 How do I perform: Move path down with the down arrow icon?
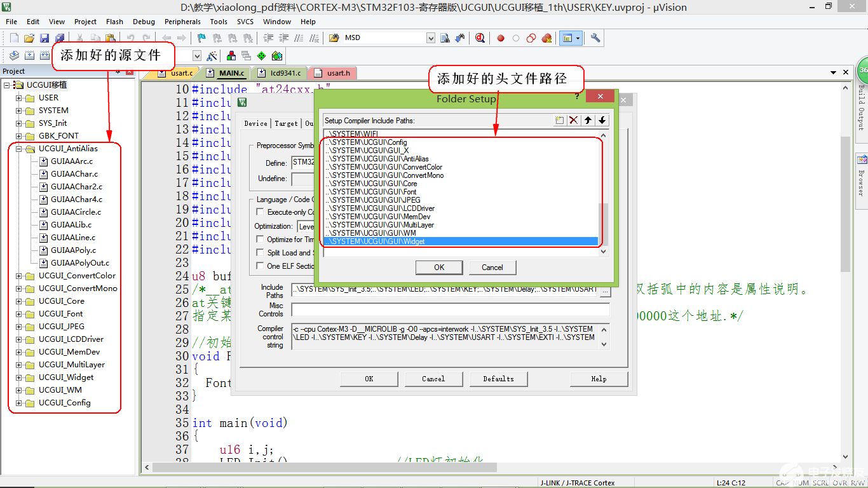coord(602,120)
